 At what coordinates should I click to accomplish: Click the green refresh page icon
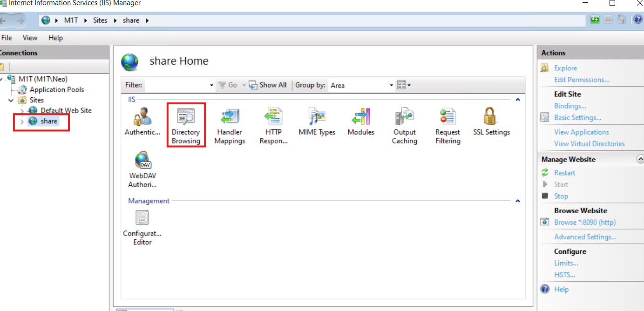(x=595, y=20)
